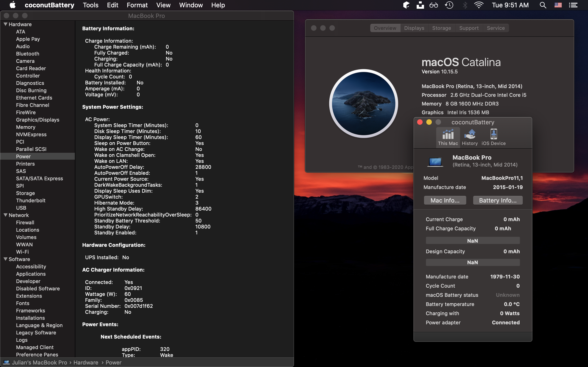Click the Bluetooth menu bar icon
Viewport: 588px width, 367px height.
[x=465, y=5]
